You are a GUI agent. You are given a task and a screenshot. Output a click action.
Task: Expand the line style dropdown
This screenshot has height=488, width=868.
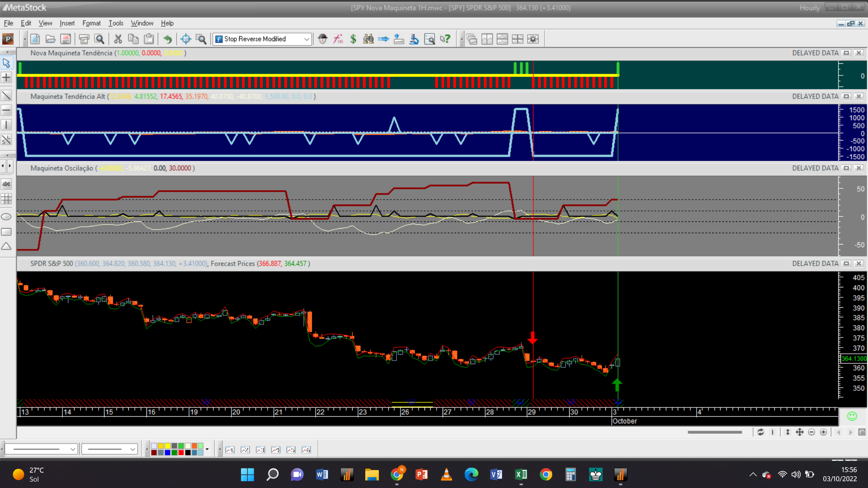coord(72,449)
